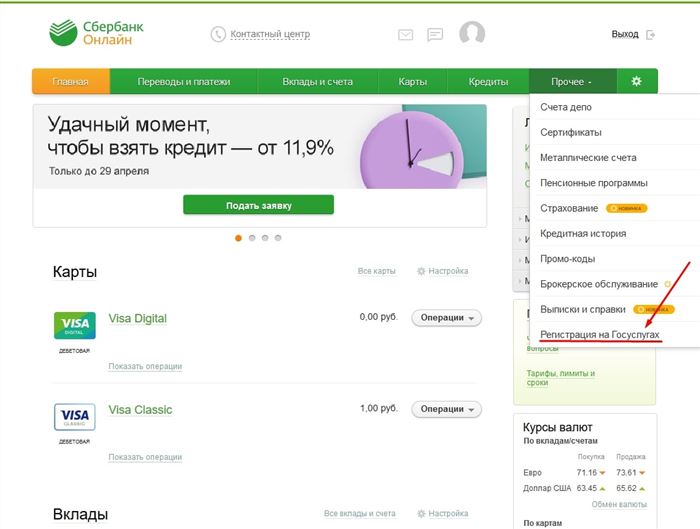Click Показать операции under Visa Classic
Viewport: 700px width, 529px height.
[x=145, y=458]
